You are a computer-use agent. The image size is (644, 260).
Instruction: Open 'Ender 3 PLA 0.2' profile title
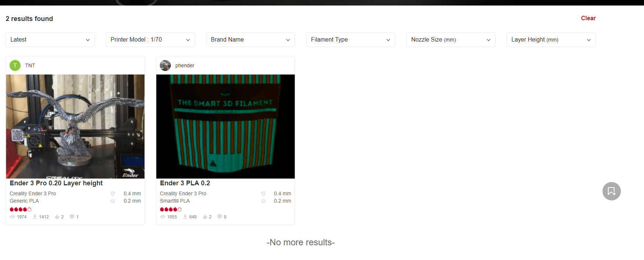coord(185,183)
